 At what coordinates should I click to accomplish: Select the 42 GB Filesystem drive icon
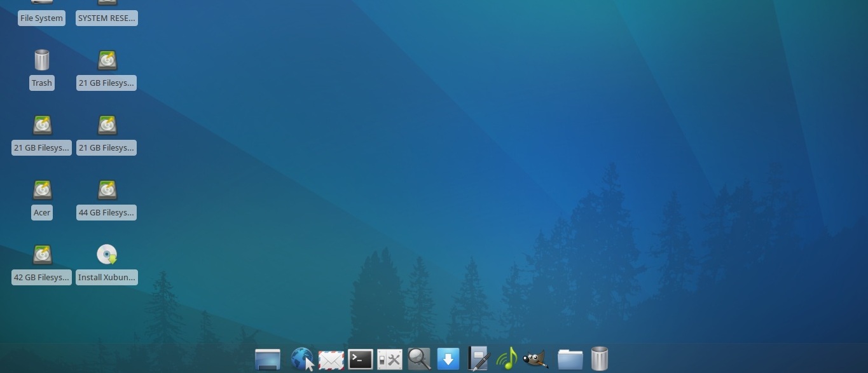42,255
